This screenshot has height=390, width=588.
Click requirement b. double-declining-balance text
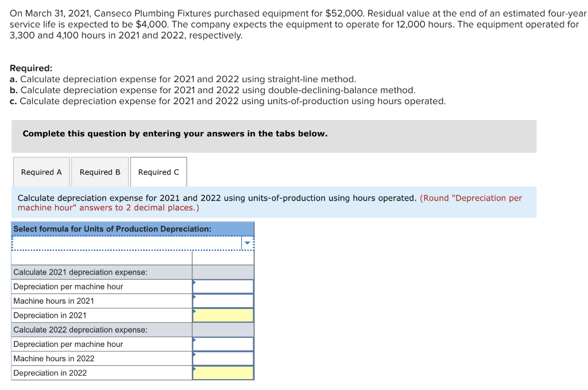tap(212, 90)
